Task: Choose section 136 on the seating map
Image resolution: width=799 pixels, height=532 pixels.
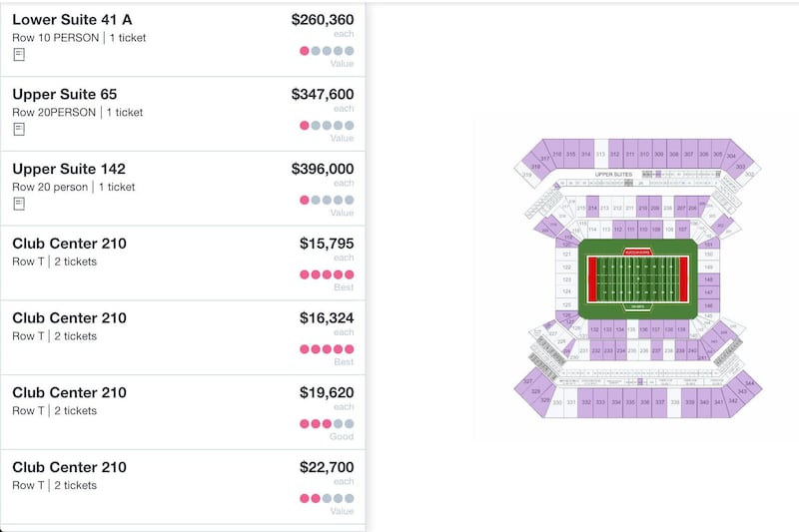Action: 643,330
